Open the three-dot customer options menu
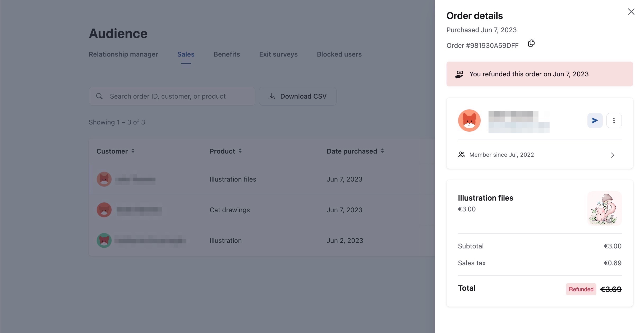Screen dimensions: 644x333 pos(614,120)
